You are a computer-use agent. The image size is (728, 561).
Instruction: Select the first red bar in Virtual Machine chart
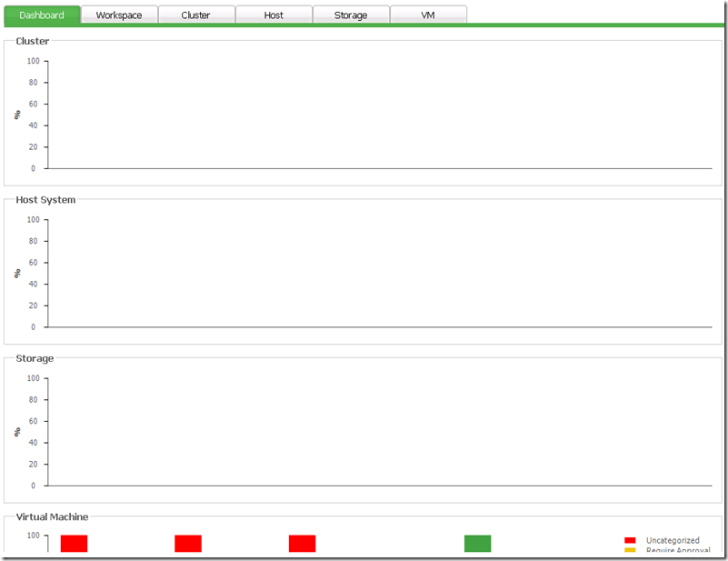click(74, 544)
